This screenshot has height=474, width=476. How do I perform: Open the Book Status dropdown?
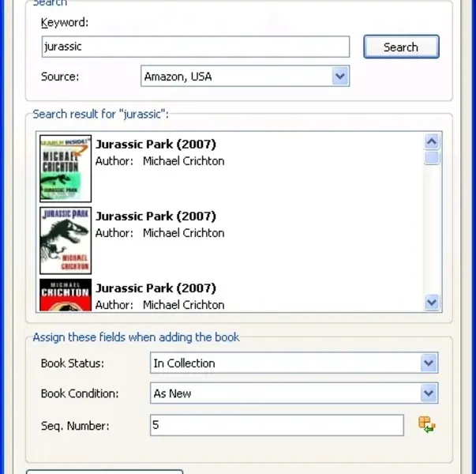294,363
